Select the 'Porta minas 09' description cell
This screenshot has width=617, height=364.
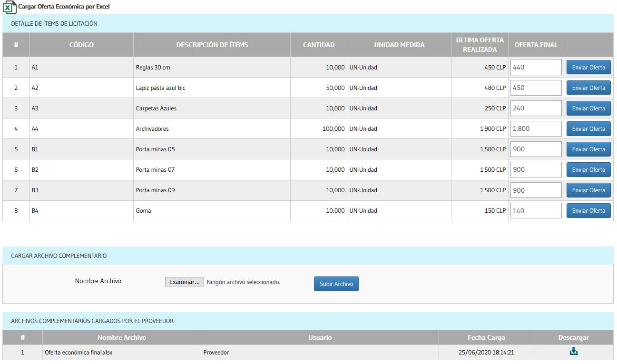click(212, 190)
